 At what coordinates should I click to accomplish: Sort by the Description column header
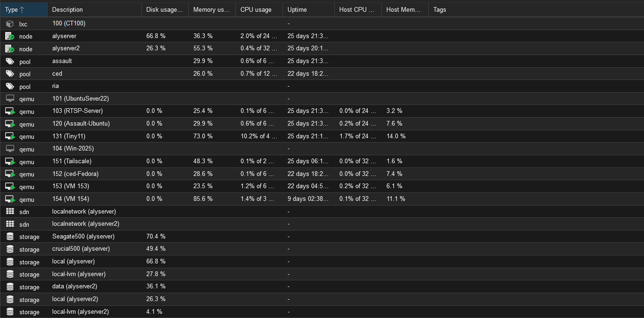pyautogui.click(x=94, y=10)
